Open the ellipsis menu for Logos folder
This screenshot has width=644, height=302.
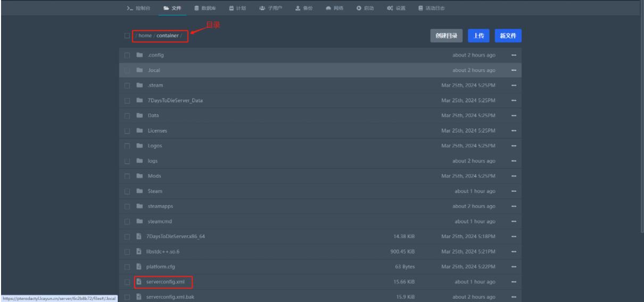click(514, 145)
